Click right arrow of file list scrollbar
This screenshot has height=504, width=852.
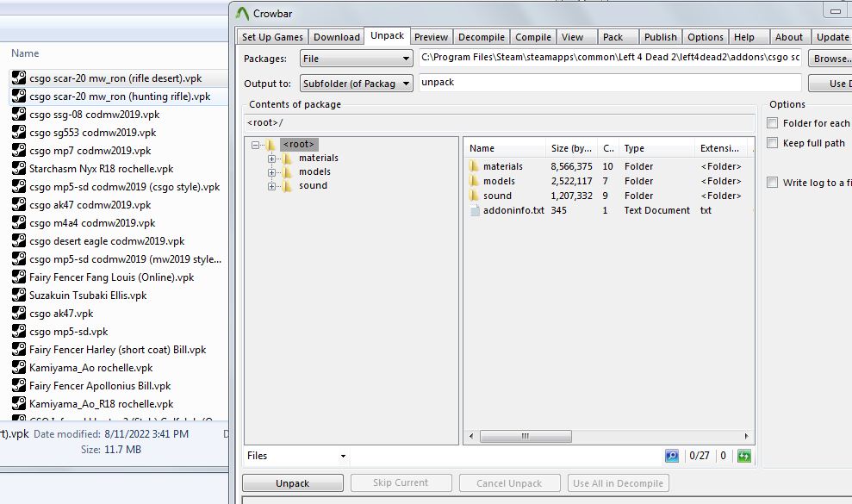tap(747, 436)
